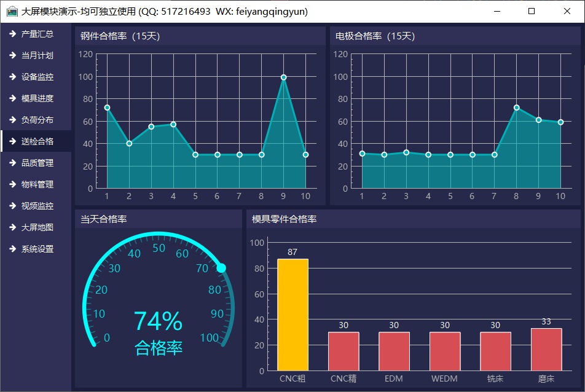Click the arrow icon beside 视频监控
This screenshot has width=585, height=392.
pyautogui.click(x=12, y=206)
